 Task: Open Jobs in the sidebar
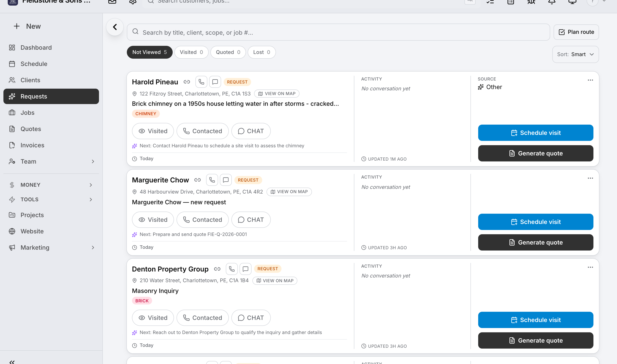(51, 113)
